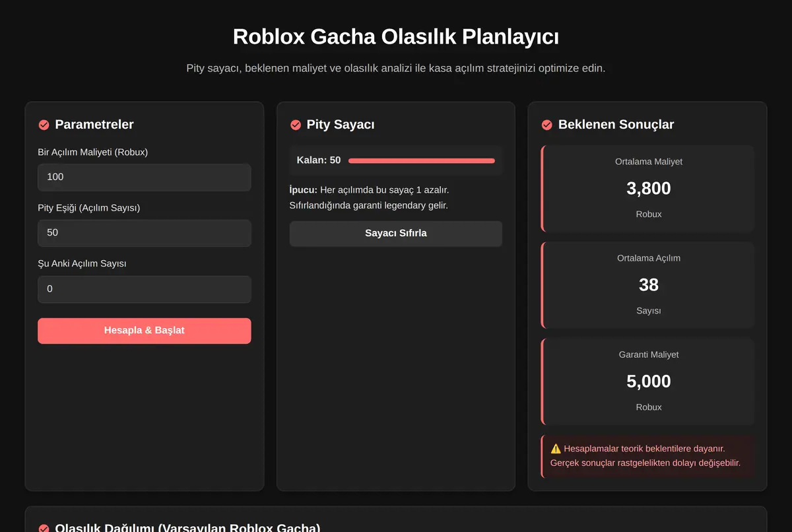This screenshot has width=792, height=532.
Task: Click the Pity Sayacı heading
Action: 341,125
